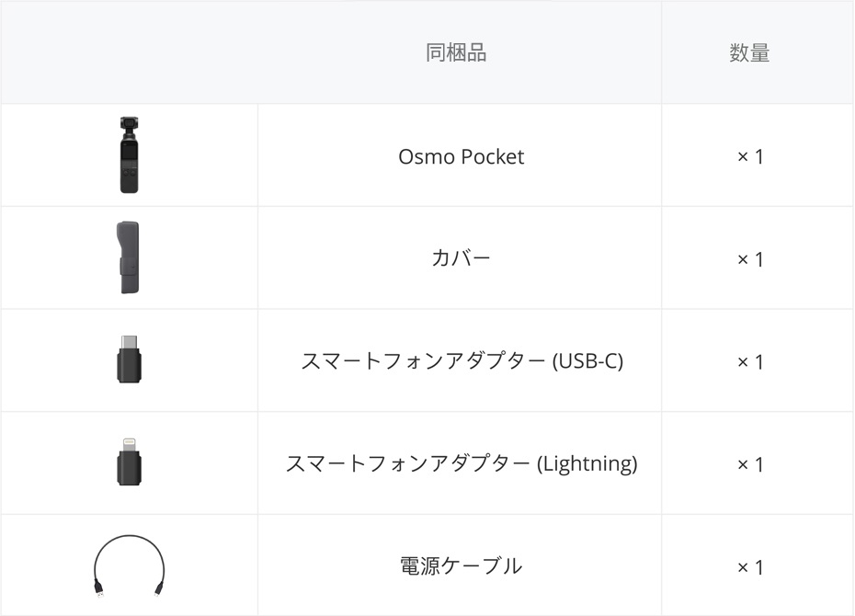
Task: Click the 'Osmo Pocket' text label
Action: tap(461, 156)
